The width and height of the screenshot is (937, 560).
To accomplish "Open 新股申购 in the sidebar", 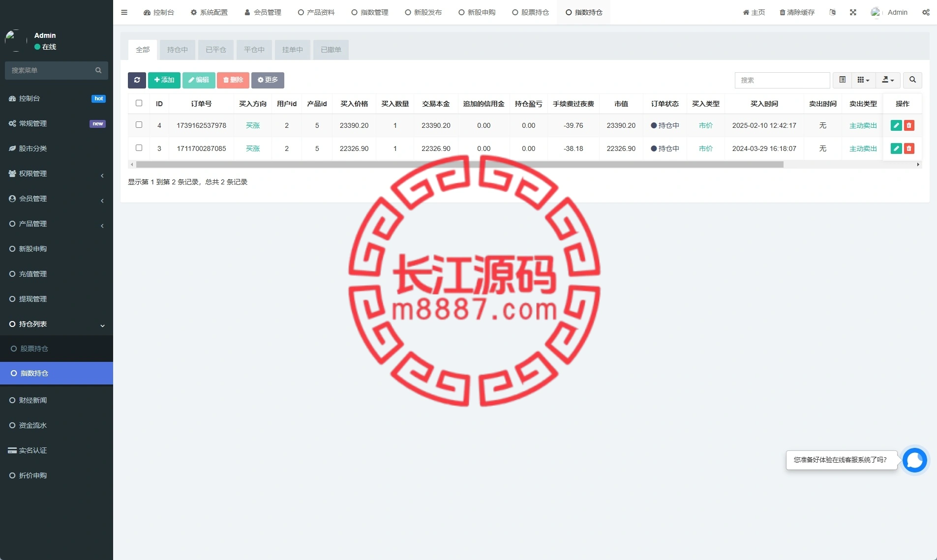I will [x=57, y=249].
